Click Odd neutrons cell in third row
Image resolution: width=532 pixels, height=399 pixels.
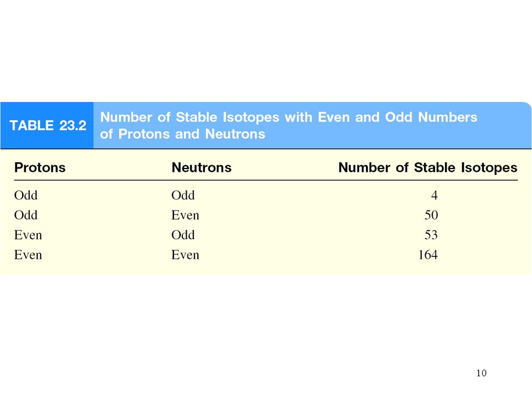tap(183, 235)
